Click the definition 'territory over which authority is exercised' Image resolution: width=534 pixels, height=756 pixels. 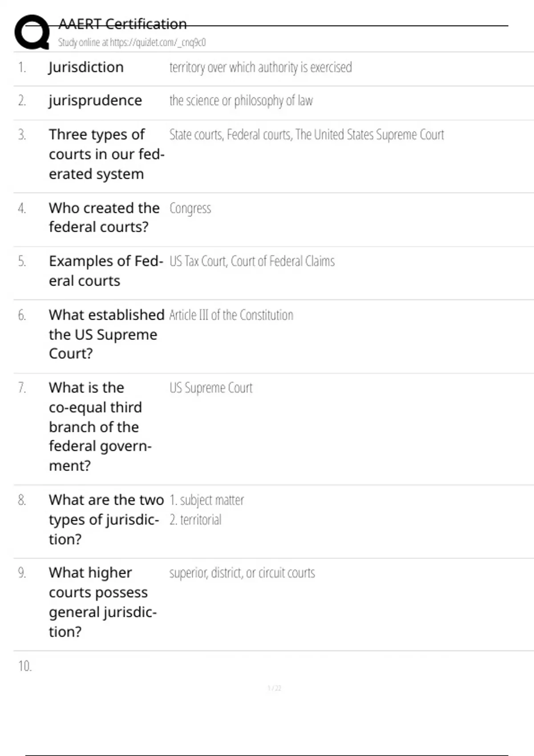tap(260, 68)
